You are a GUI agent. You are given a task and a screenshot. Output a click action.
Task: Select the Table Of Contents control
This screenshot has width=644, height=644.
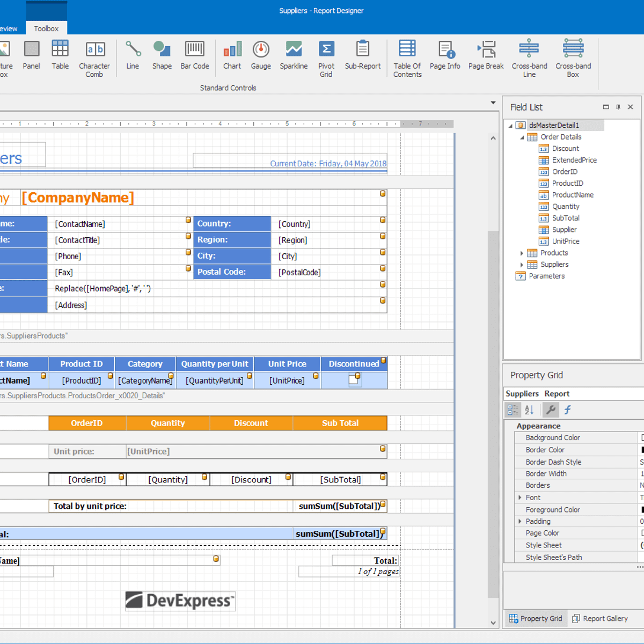407,58
